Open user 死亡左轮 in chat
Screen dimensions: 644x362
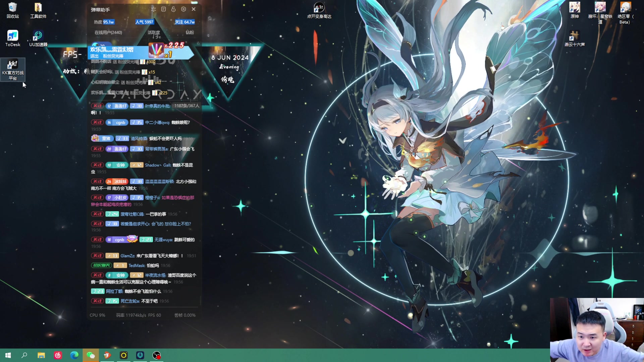click(130, 301)
